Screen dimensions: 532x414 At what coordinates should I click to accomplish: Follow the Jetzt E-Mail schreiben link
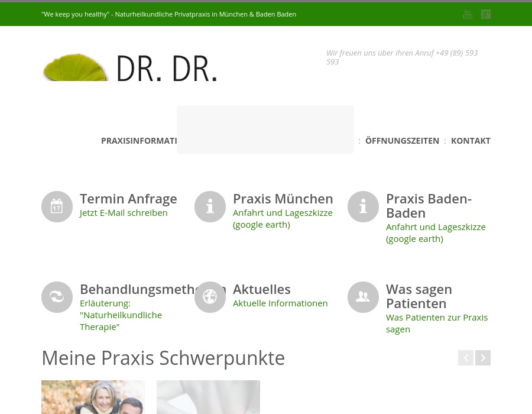pos(124,213)
